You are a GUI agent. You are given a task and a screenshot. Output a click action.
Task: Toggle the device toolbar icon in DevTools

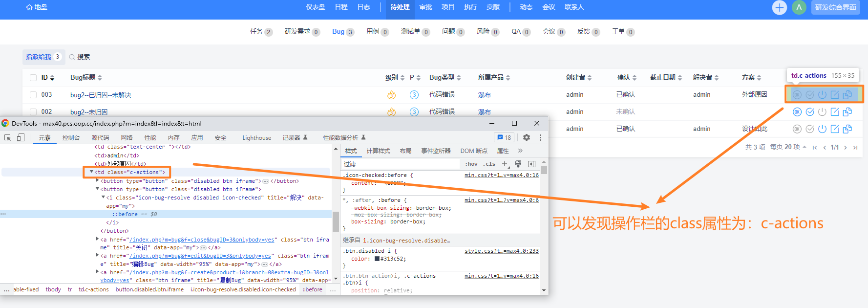tap(21, 138)
